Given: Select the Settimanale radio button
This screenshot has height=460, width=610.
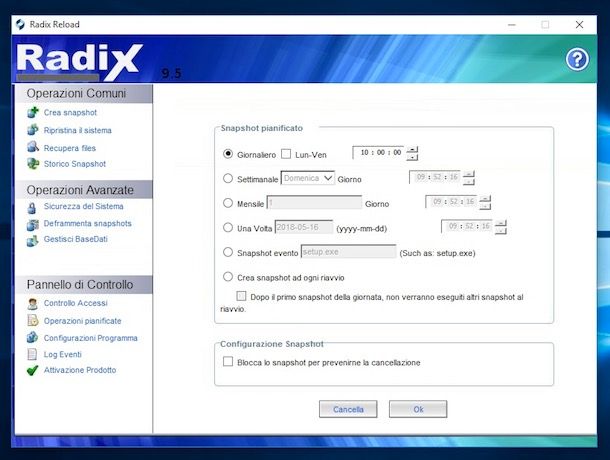Looking at the screenshot, I should (x=228, y=178).
